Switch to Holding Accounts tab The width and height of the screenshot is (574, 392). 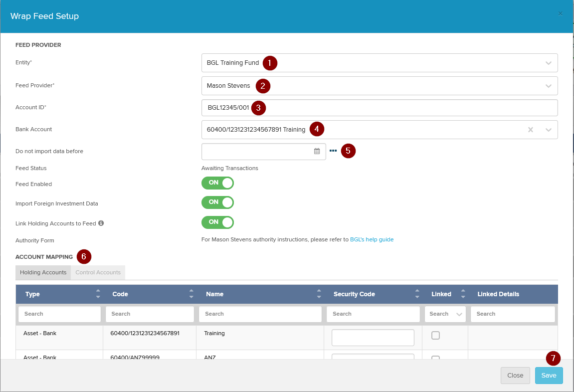(x=43, y=272)
